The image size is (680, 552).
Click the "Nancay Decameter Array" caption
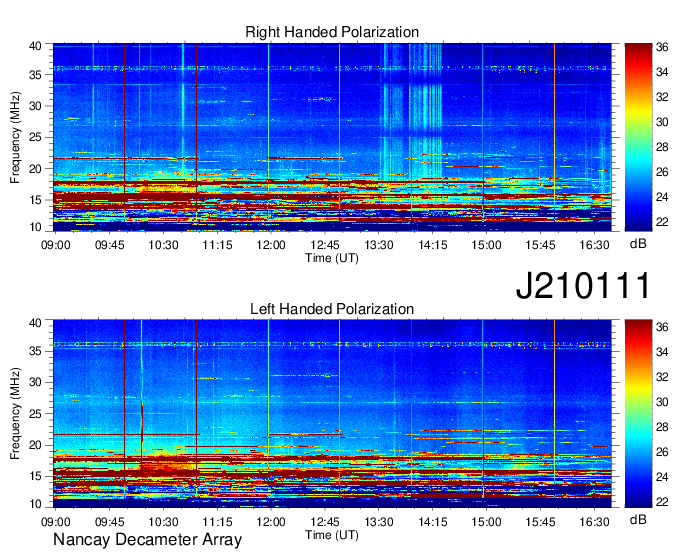[147, 539]
